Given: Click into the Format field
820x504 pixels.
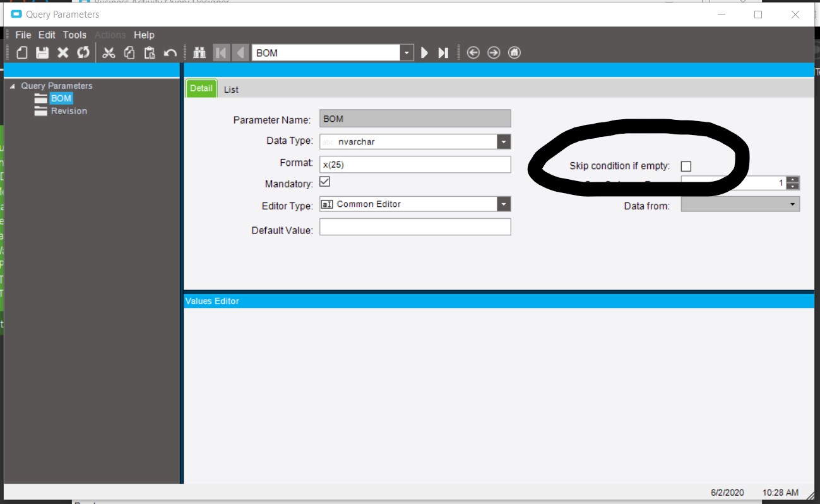Looking at the screenshot, I should tap(415, 164).
